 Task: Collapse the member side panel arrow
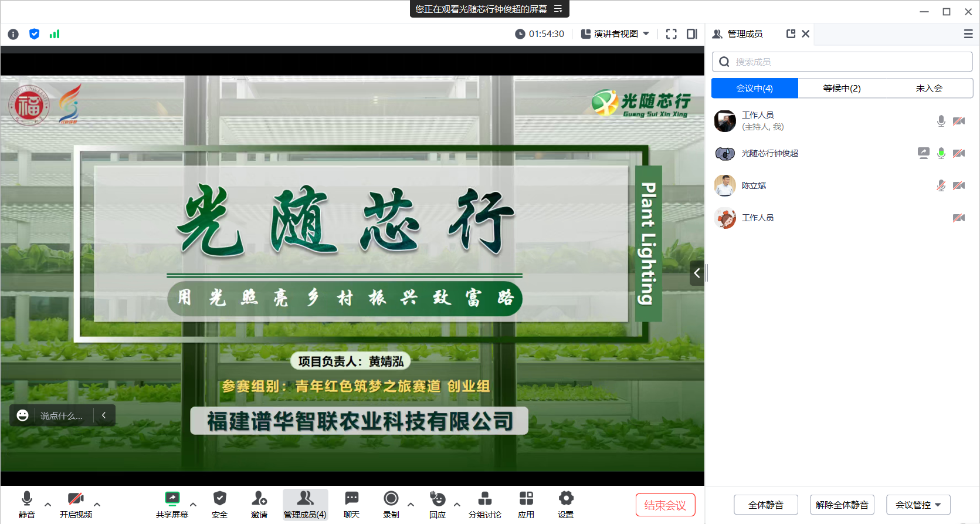(697, 273)
